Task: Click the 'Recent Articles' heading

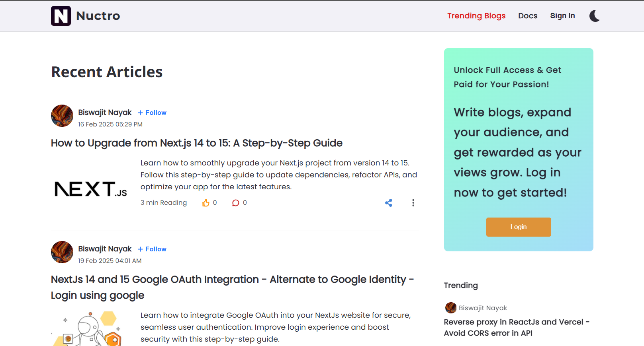Action: tap(107, 72)
